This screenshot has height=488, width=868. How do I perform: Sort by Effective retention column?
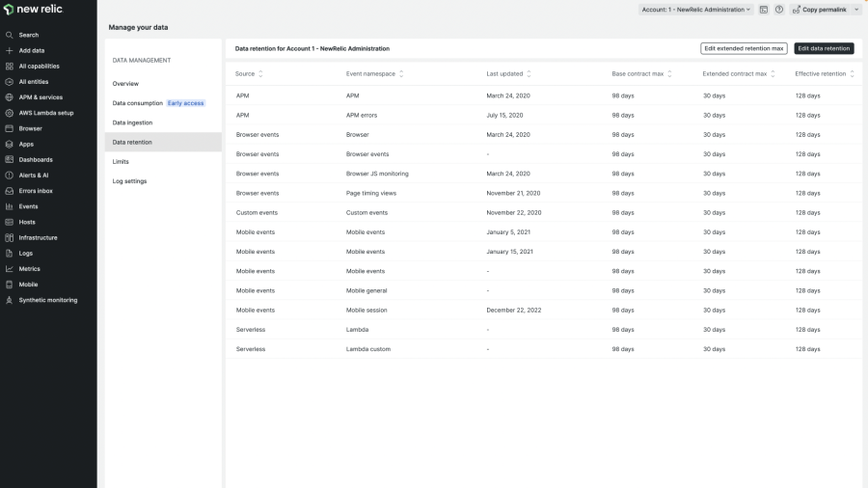point(853,73)
